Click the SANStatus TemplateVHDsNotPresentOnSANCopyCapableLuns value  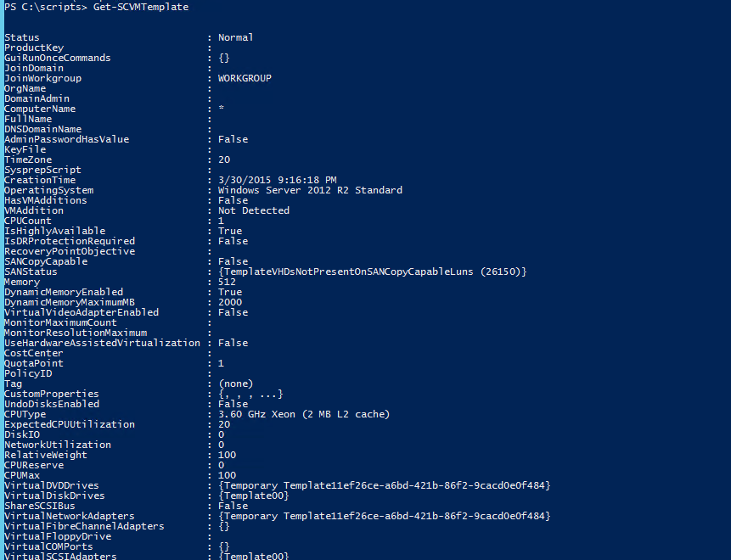click(x=373, y=272)
